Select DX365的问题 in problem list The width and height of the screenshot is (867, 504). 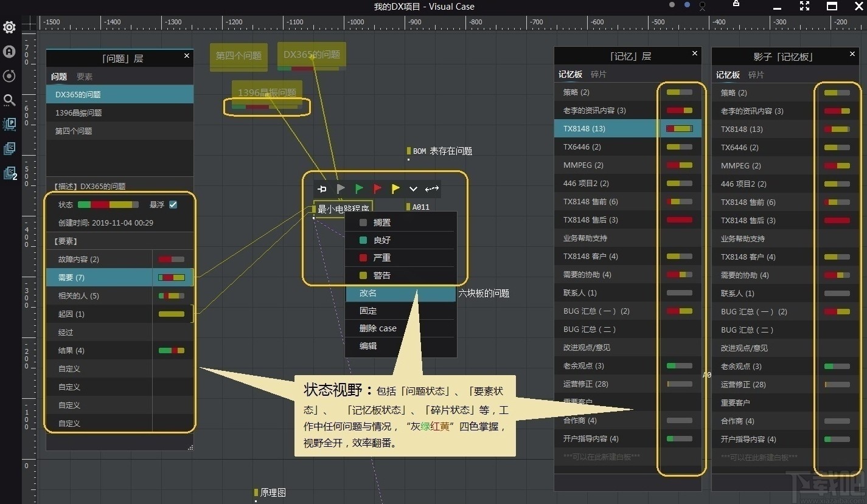tap(120, 95)
